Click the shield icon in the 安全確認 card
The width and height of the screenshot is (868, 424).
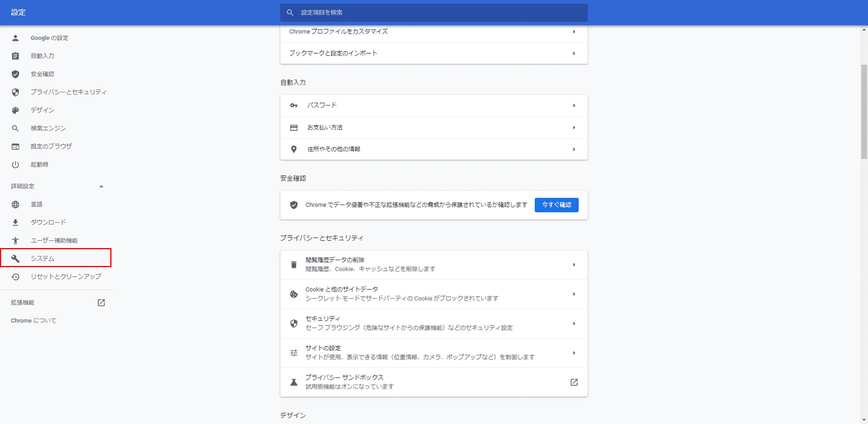[293, 205]
